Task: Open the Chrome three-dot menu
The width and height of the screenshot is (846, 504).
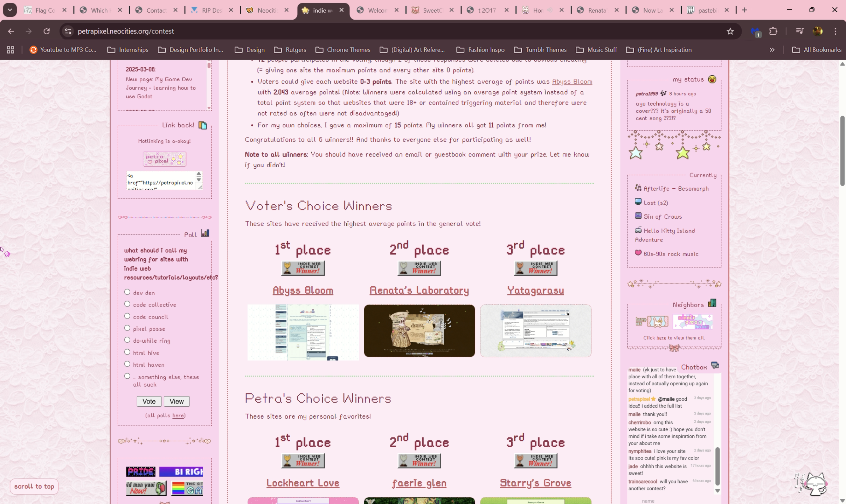Action: [x=835, y=31]
